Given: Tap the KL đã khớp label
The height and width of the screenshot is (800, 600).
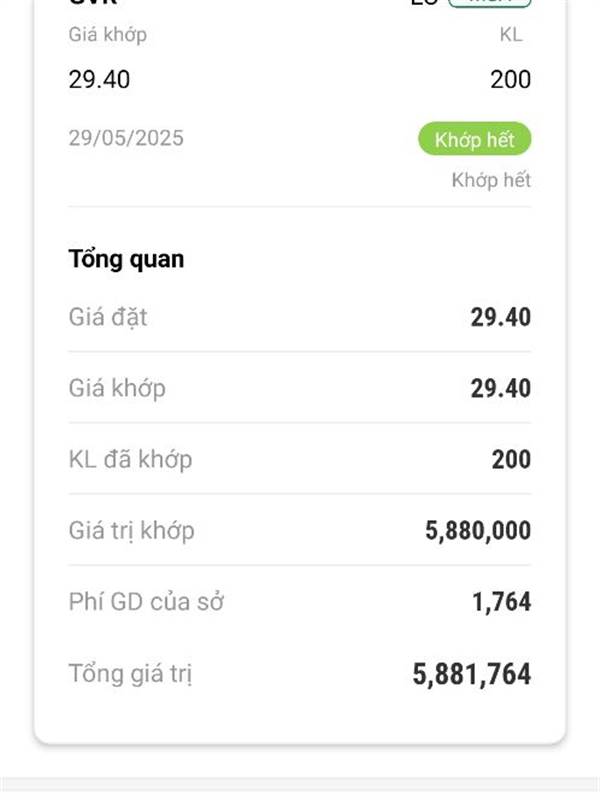Looking at the screenshot, I should tap(130, 460).
